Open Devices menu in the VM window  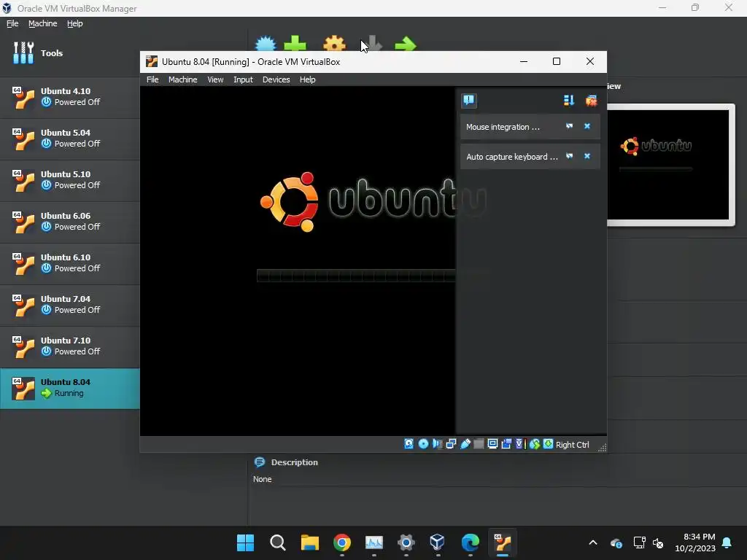(276, 79)
